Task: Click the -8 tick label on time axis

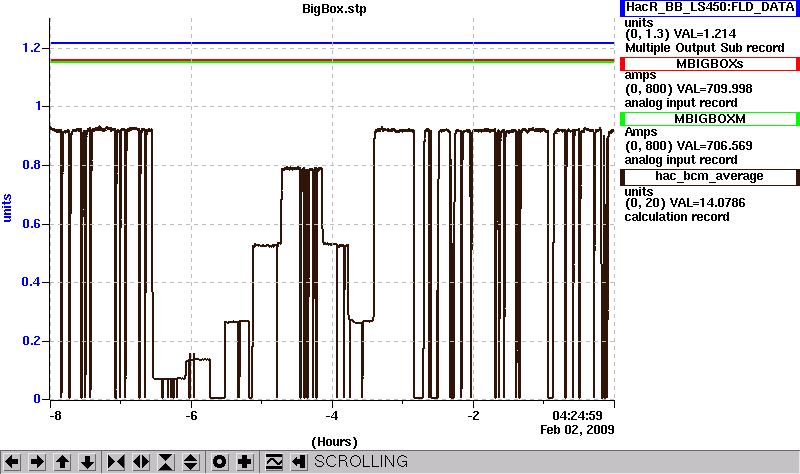Action: [x=55, y=415]
